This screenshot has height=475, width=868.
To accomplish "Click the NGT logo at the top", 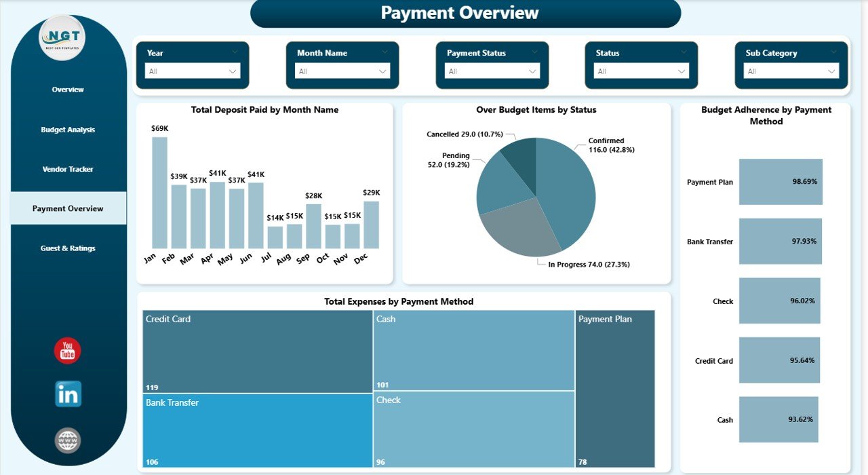I will point(62,39).
